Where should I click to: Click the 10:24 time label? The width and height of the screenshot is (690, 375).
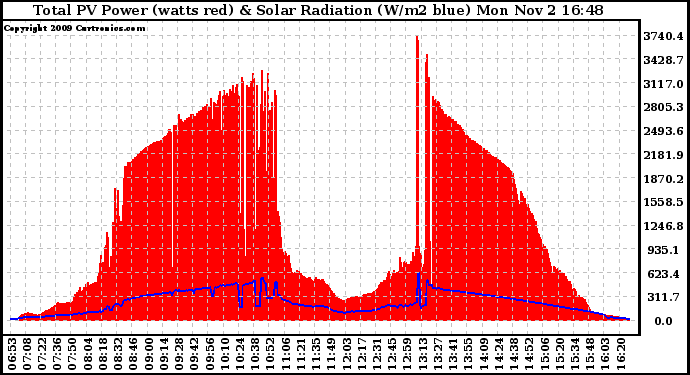click(240, 354)
